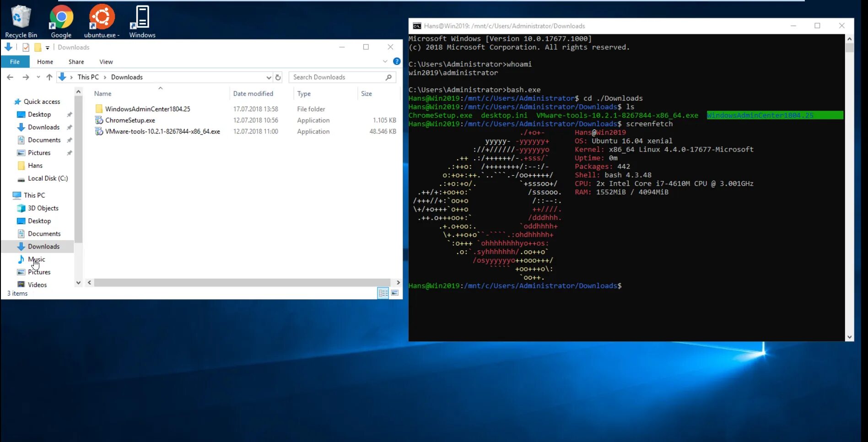Select Quick access in navigation pane
Screen dimensions: 868x442
42,102
